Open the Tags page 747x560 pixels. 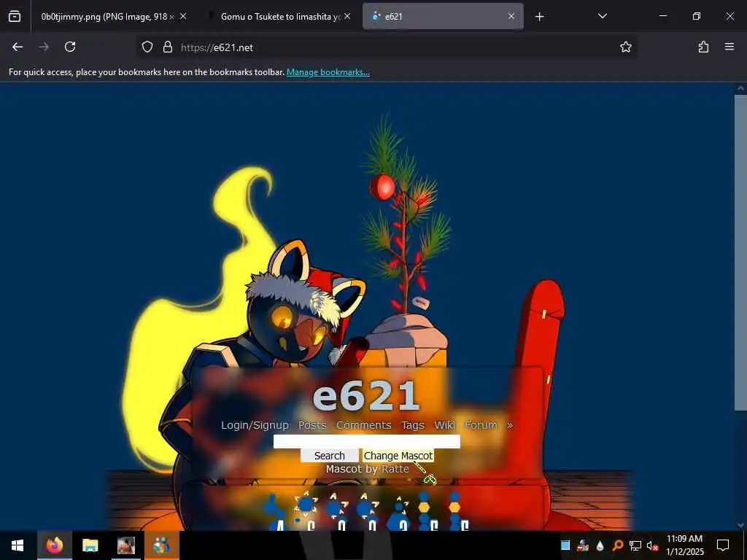point(413,425)
